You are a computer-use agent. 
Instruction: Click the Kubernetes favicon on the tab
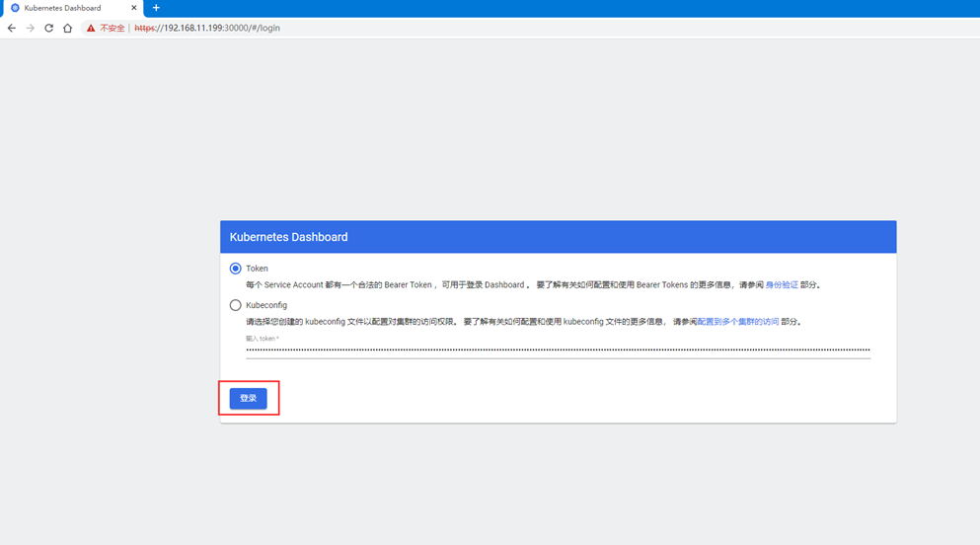coord(15,8)
